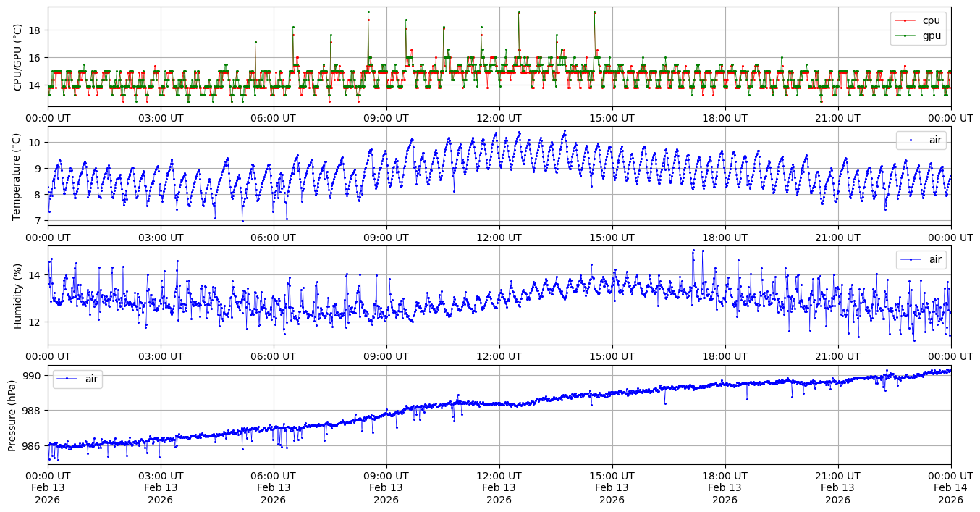This screenshot has height=512, width=980.
Task: Click 18:00 UT tick under the Temperature plot
Action: click(x=725, y=237)
